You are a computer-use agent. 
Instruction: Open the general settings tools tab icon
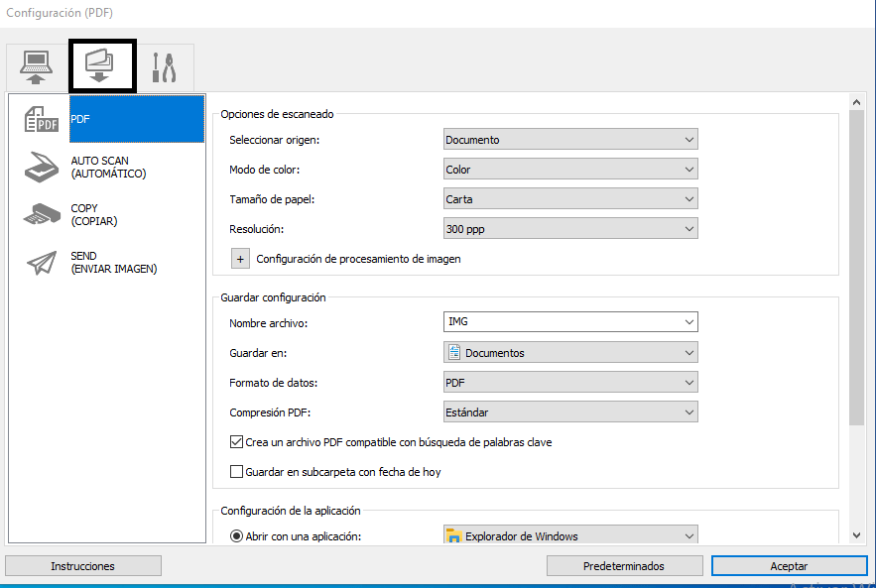point(164,67)
